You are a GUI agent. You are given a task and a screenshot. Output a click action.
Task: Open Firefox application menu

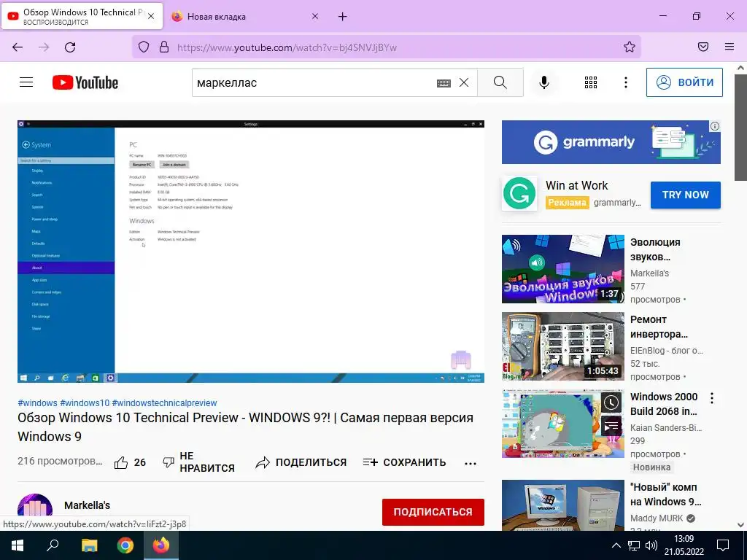[729, 47]
